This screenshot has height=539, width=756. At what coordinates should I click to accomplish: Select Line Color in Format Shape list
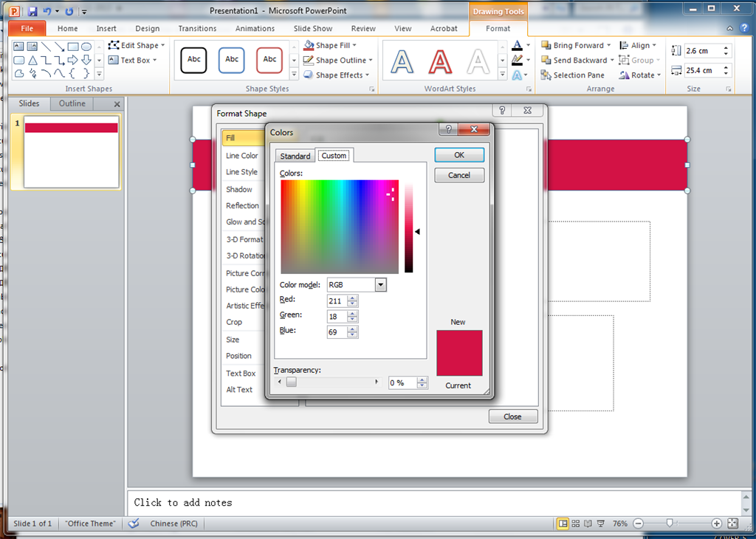pos(242,155)
